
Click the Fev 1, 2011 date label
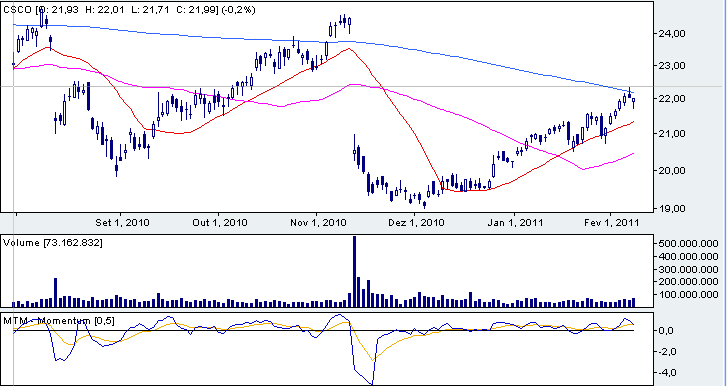612,223
